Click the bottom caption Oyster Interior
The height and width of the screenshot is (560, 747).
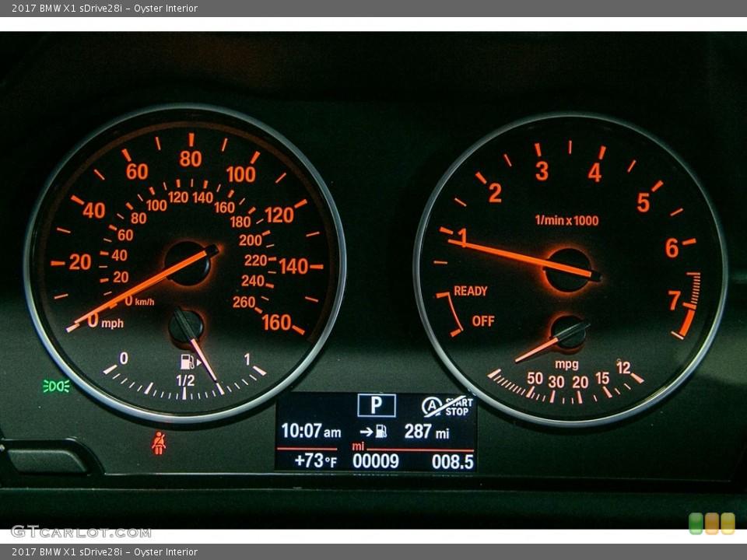coord(166,552)
